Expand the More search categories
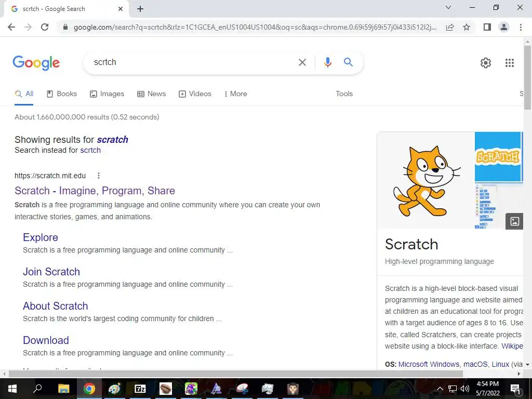This screenshot has width=532, height=399. pyautogui.click(x=235, y=94)
